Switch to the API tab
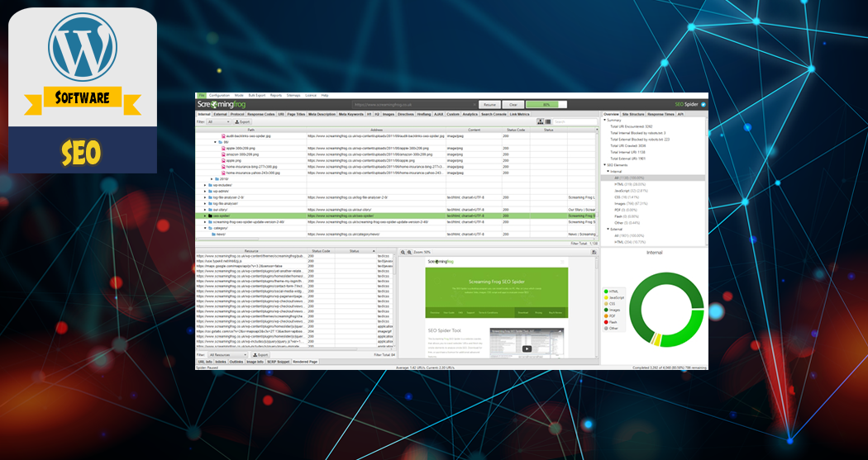The image size is (868, 460). point(680,114)
